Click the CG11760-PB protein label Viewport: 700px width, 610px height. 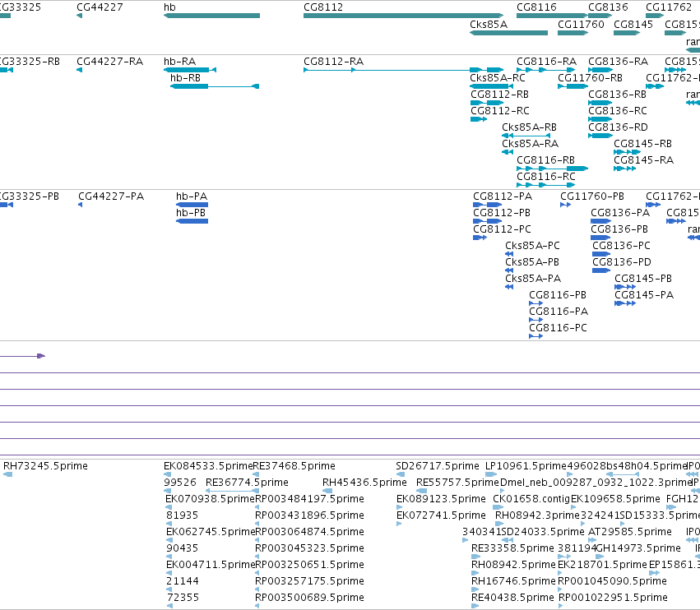(x=592, y=196)
